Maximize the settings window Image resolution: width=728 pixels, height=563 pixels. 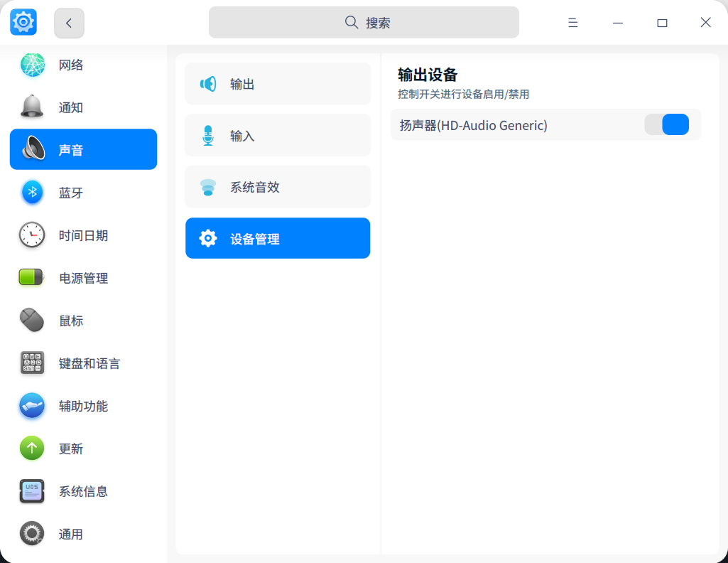click(x=662, y=22)
